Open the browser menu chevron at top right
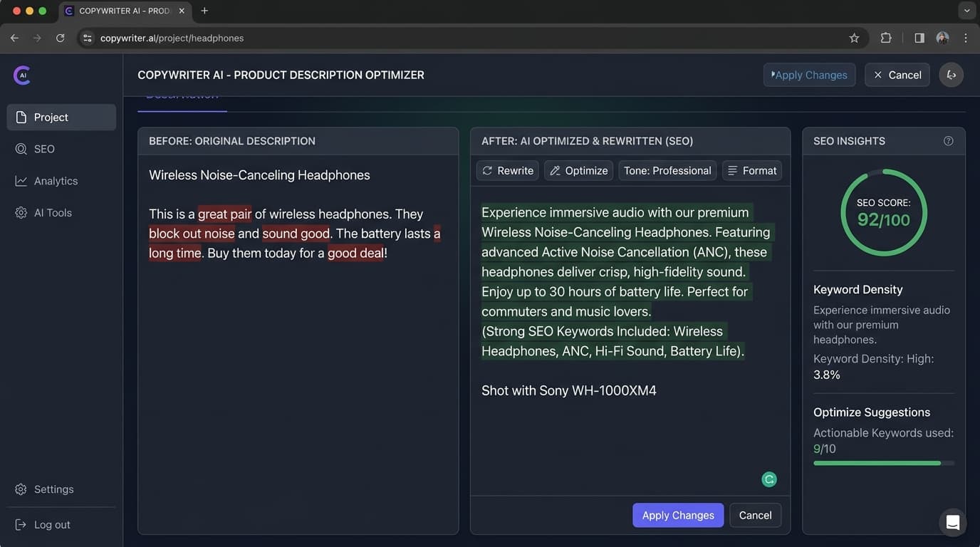The height and width of the screenshot is (547, 980). pyautogui.click(x=966, y=10)
